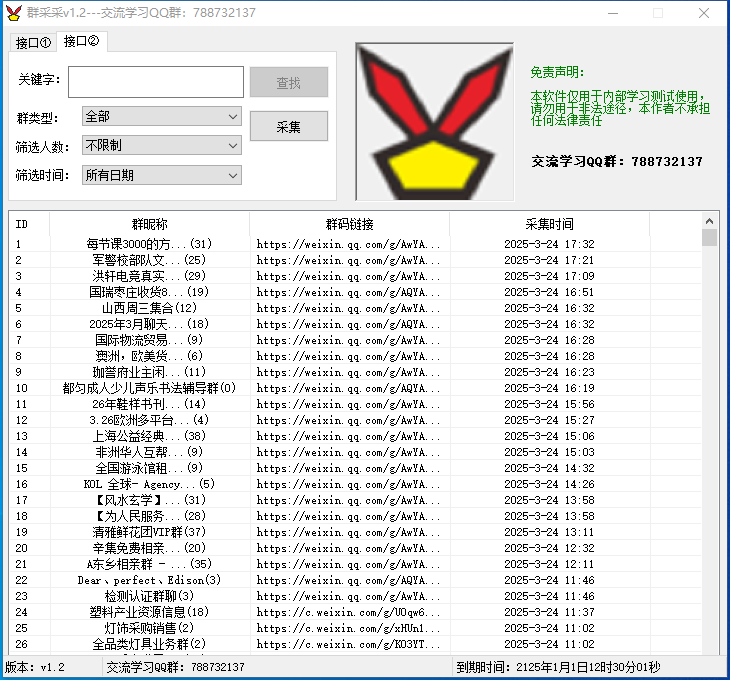Click the app logo icon in title bar
Viewport: 730px width, 680px height.
[14, 13]
